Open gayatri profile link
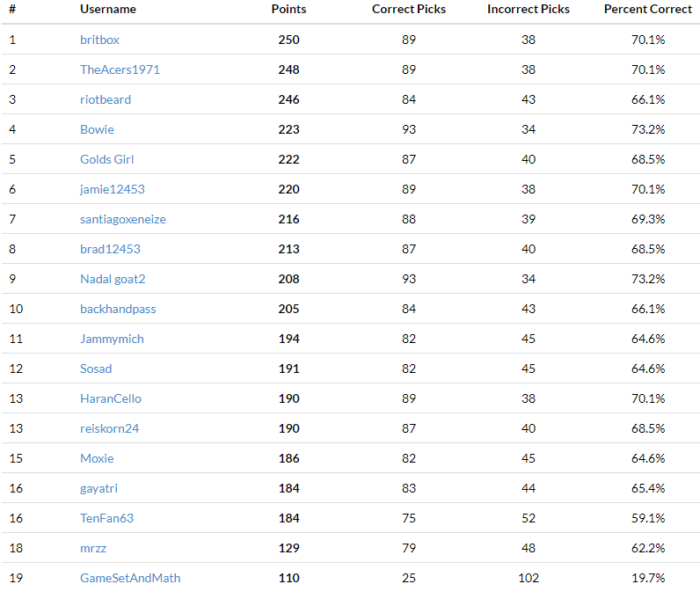 click(99, 488)
